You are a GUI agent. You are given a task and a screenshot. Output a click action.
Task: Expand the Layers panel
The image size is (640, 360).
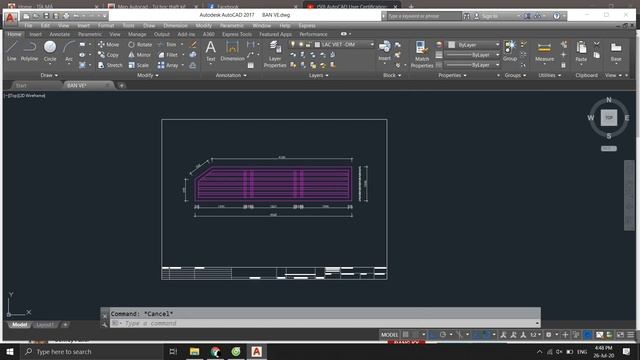click(318, 75)
